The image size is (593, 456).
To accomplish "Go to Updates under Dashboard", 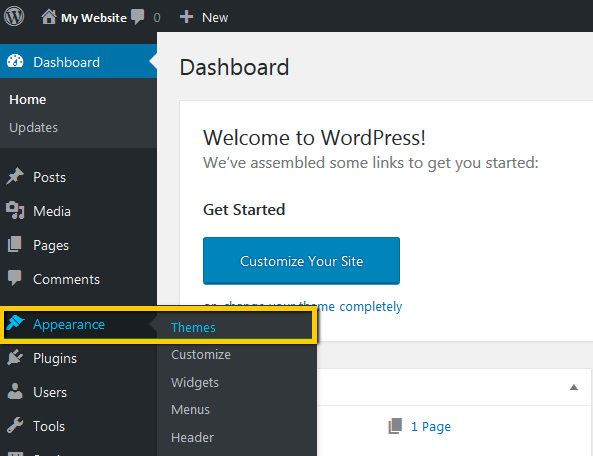I will click(x=33, y=127).
